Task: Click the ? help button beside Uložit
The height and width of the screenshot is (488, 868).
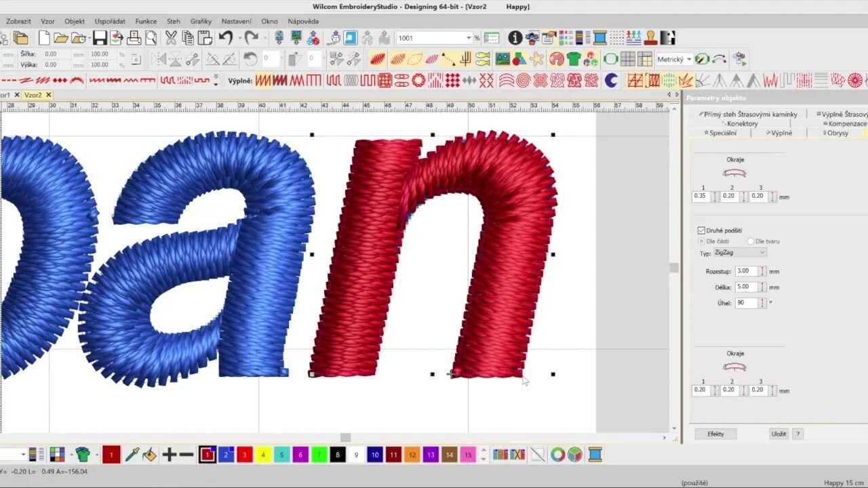Action: pyautogui.click(x=797, y=434)
